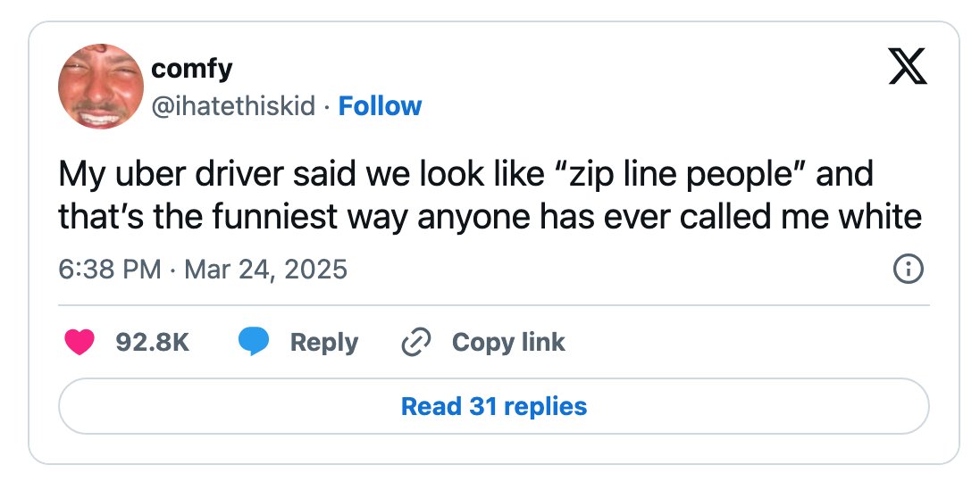Screen dimensions: 980x490
Task: Open the 6:38 PM time link
Action: pyautogui.click(x=109, y=270)
